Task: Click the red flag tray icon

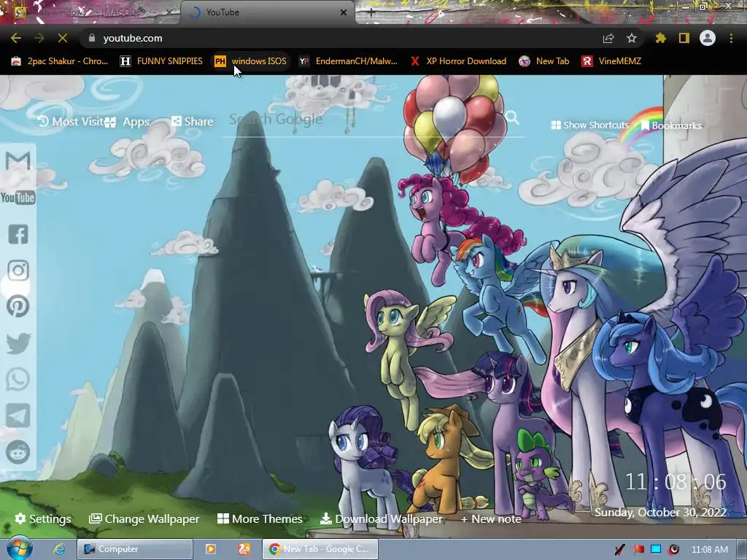Action: point(638,549)
